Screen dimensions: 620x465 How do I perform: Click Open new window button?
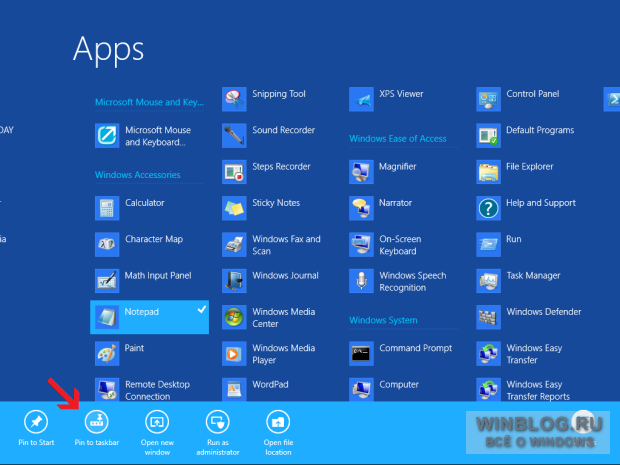157,433
